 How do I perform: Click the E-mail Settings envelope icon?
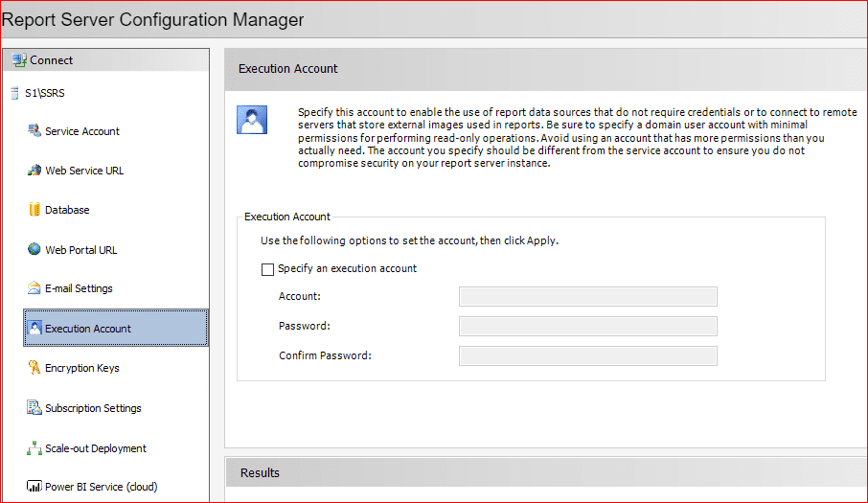[x=34, y=288]
